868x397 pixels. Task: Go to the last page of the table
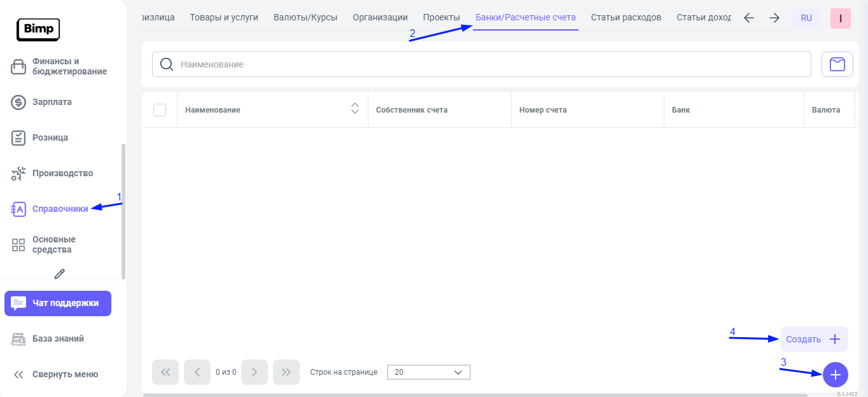tap(286, 372)
